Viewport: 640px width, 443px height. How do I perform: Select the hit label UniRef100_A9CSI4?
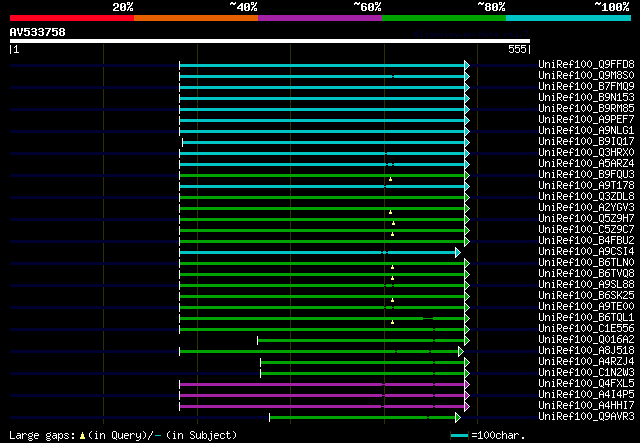[586, 252]
